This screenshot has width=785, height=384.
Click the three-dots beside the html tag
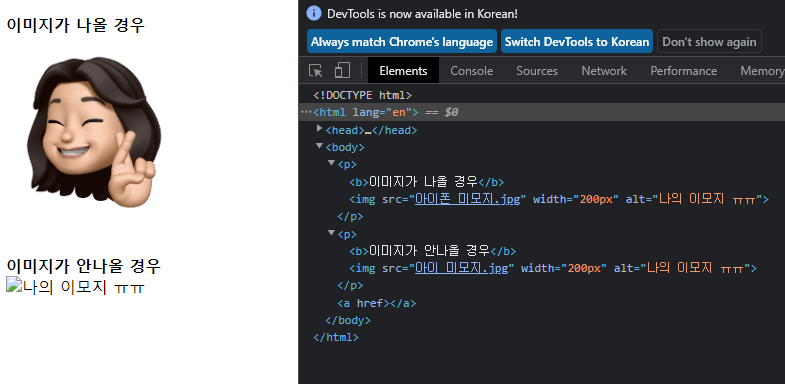point(305,112)
